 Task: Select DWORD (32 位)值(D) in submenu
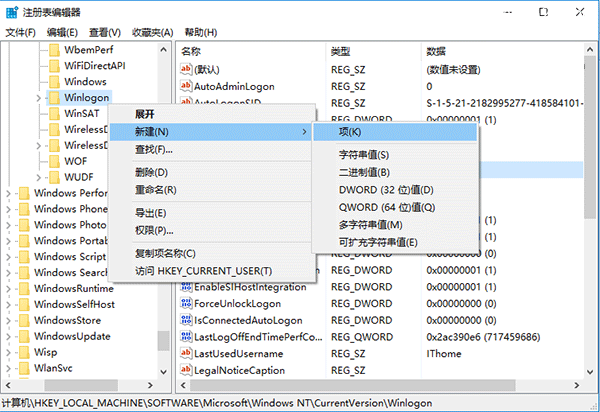pos(395,190)
